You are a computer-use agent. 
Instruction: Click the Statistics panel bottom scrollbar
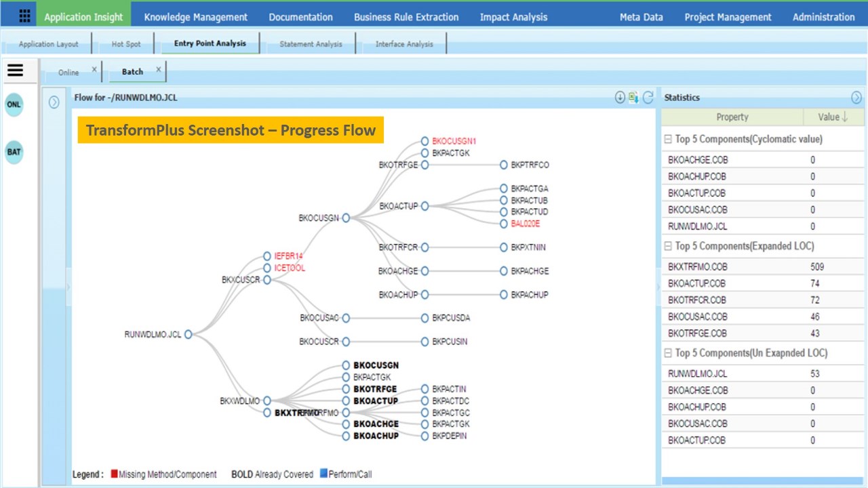762,481
